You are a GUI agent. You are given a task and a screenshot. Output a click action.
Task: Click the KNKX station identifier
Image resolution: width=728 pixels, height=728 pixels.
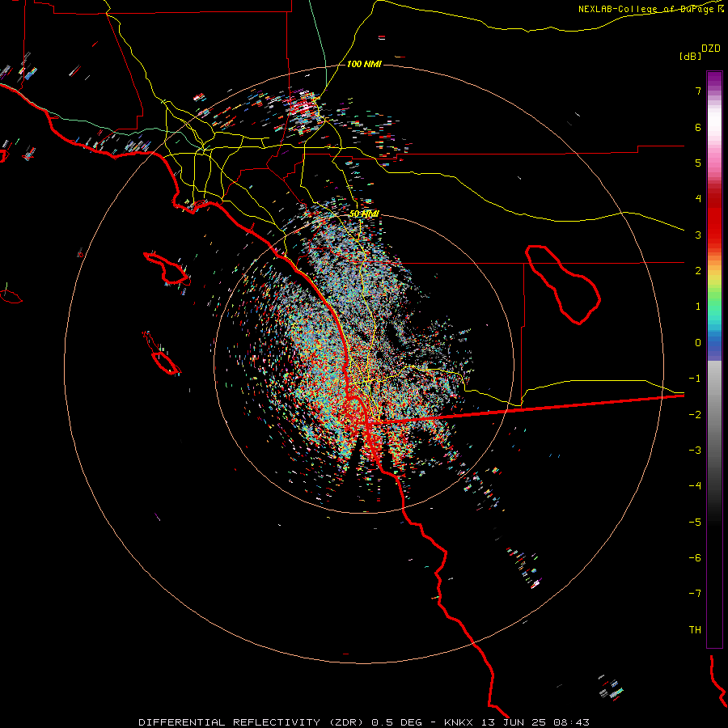click(x=459, y=722)
